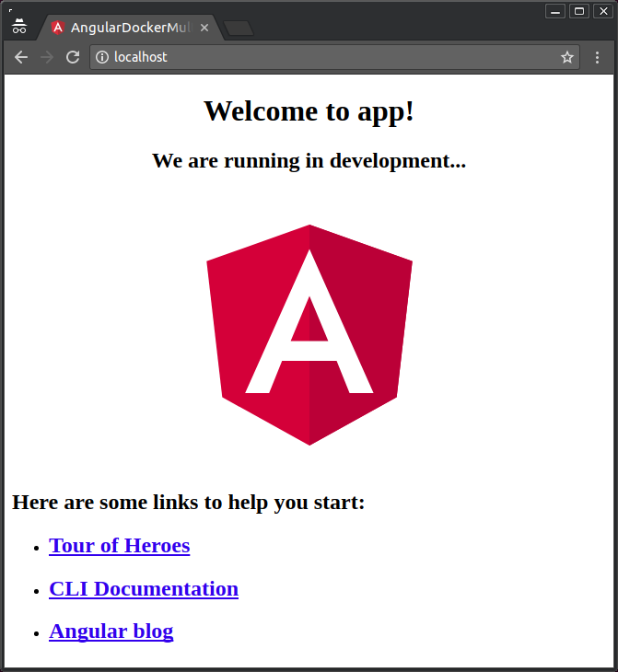Click the large Angular shield logo
Viewport: 618px width, 672px height.
pyautogui.click(x=309, y=335)
